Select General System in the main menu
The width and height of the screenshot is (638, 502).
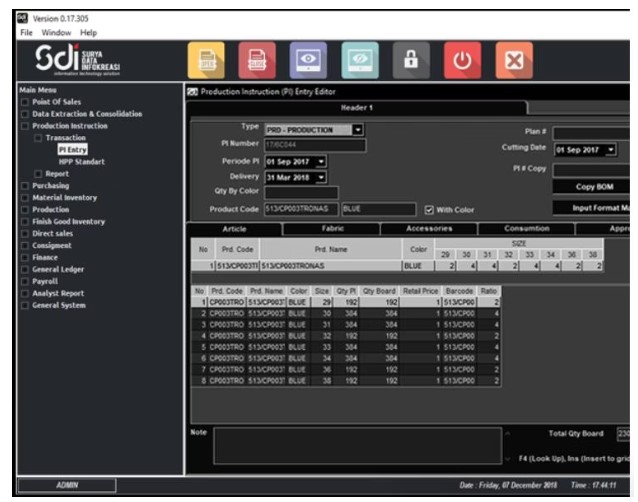(59, 306)
